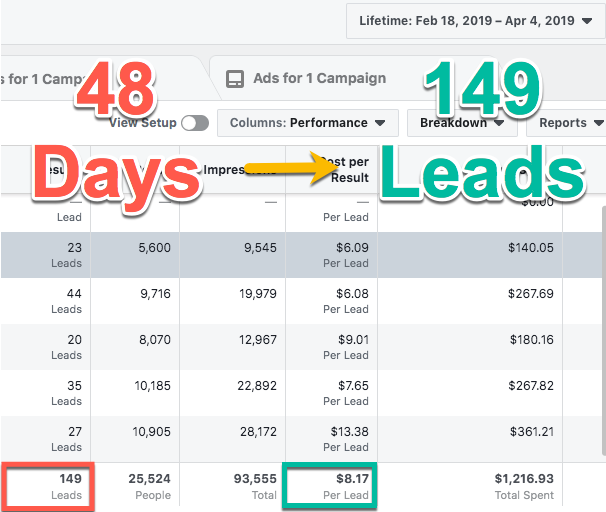
Task: Click the $7.65 Per Lead cell
Action: tap(332, 393)
